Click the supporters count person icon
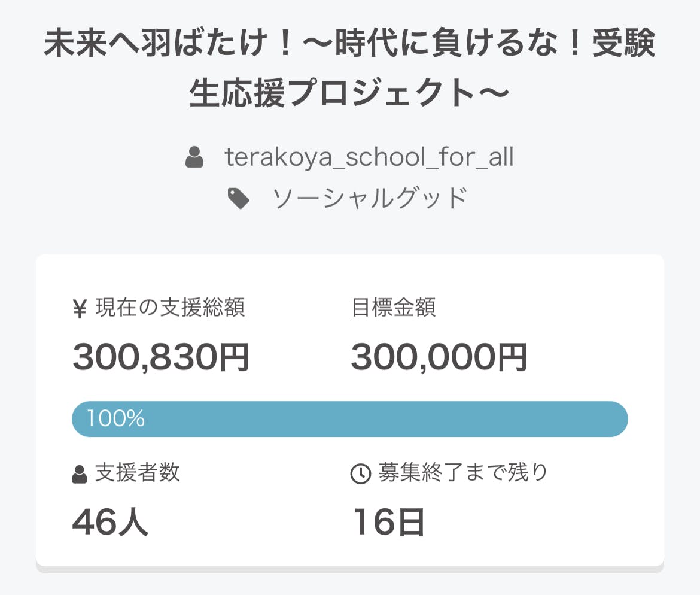This screenshot has width=700, height=595. click(80, 474)
